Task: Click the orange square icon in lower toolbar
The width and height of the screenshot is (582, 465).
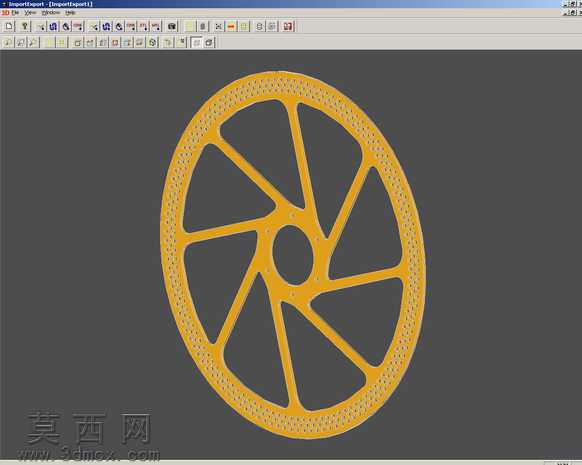Action: pyautogui.click(x=115, y=43)
